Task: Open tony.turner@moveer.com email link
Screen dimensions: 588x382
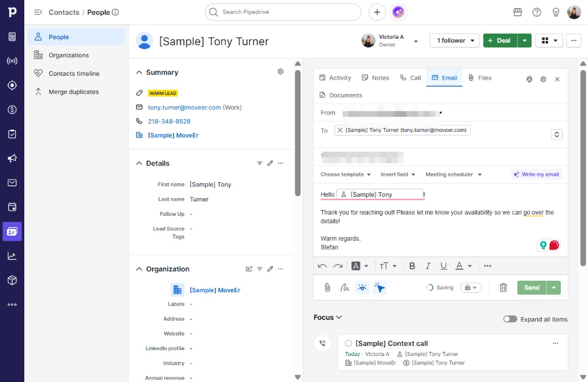Action: tap(184, 107)
